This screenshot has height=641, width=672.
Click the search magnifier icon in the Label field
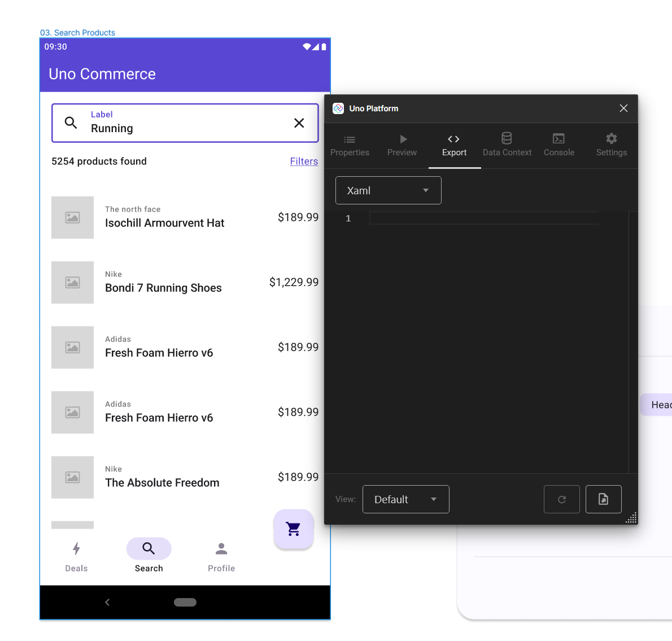pos(71,123)
